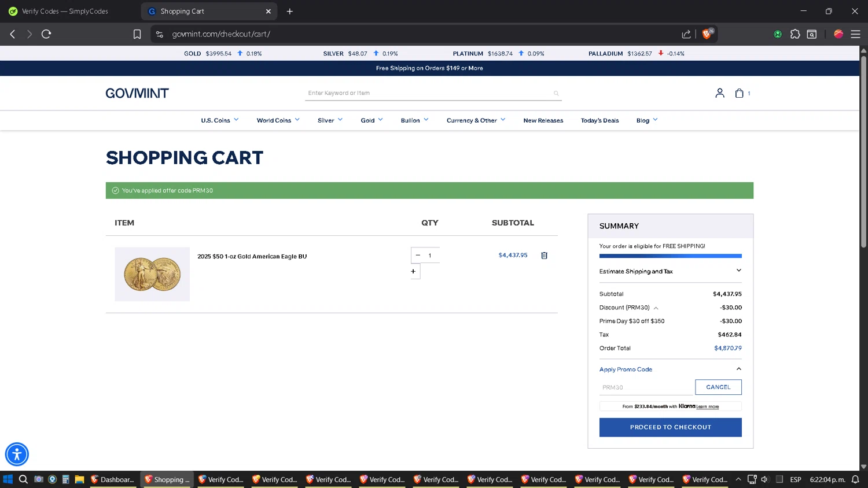
Task: Click the page vertical scrollbar
Action: (x=863, y=151)
